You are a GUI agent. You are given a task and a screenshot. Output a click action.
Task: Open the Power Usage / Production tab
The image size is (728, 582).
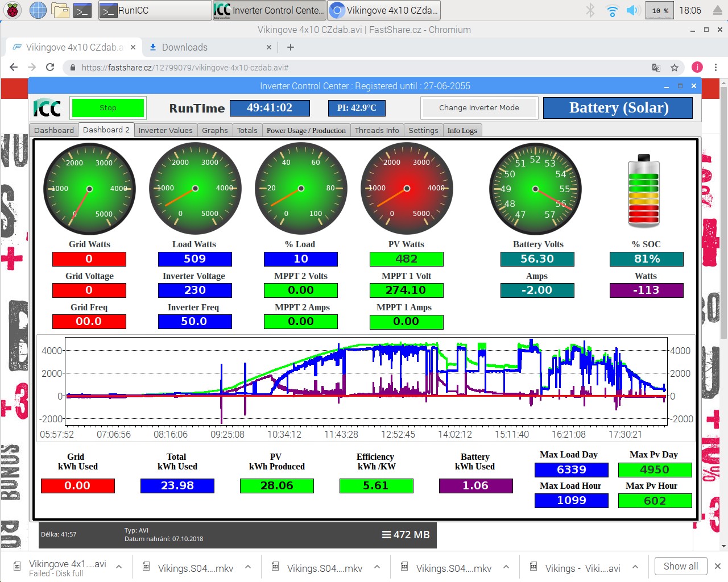pyautogui.click(x=306, y=130)
